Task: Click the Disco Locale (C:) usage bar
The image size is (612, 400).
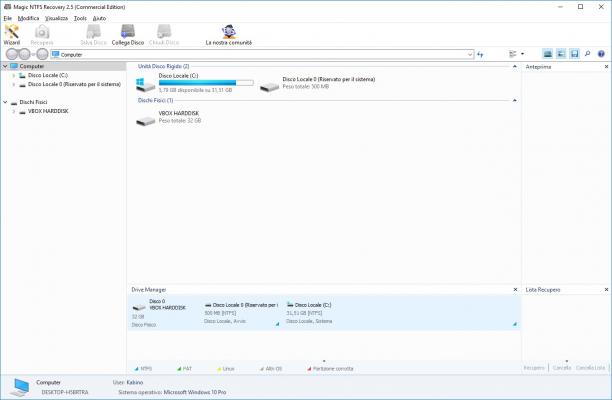Action: click(206, 83)
